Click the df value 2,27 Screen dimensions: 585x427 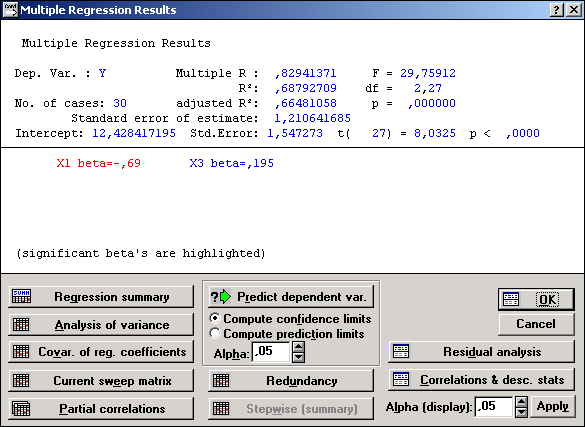click(x=428, y=88)
